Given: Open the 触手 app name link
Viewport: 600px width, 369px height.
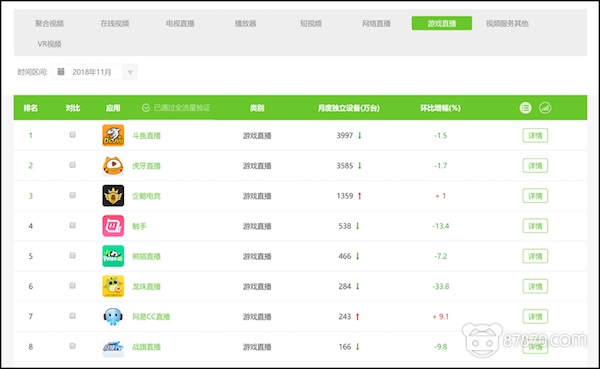Looking at the screenshot, I should click(x=139, y=226).
